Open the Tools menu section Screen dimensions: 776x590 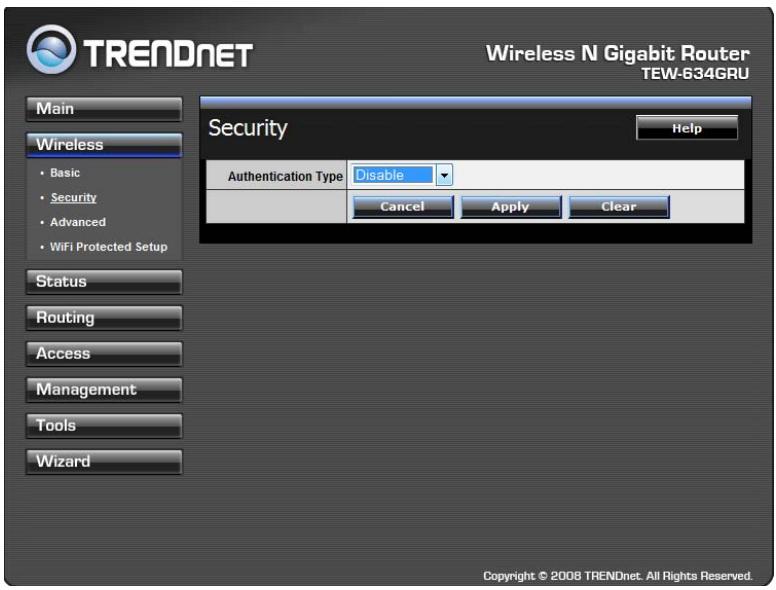104,426
